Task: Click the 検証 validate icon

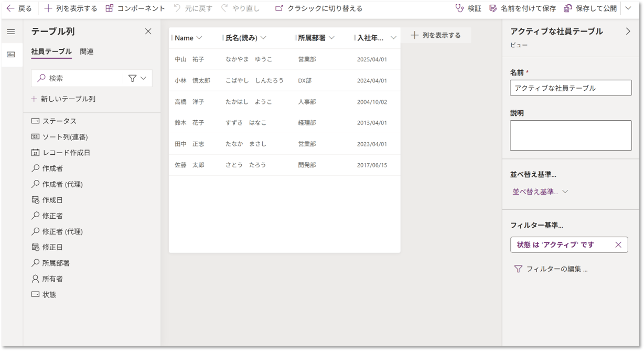Action: pyautogui.click(x=460, y=8)
